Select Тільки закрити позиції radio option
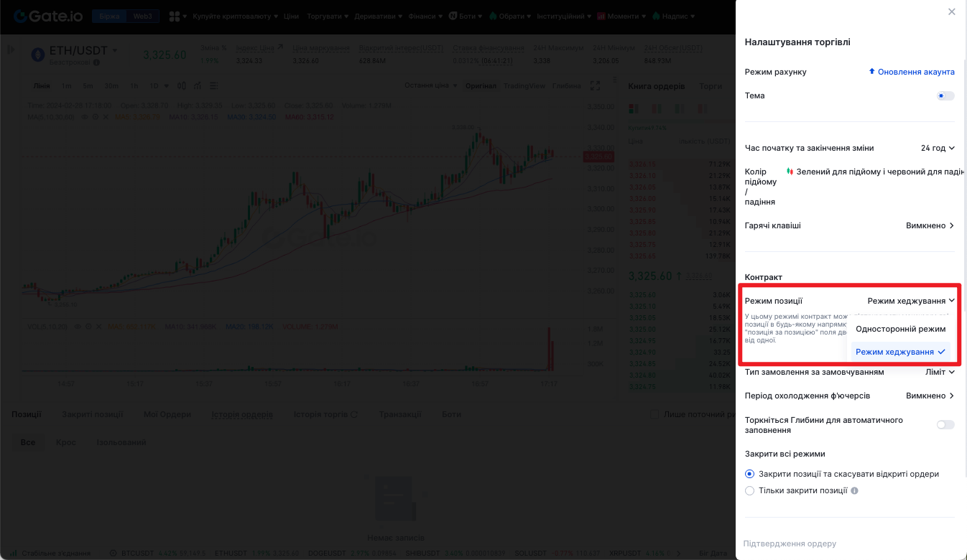Image resolution: width=967 pixels, height=560 pixels. tap(750, 491)
